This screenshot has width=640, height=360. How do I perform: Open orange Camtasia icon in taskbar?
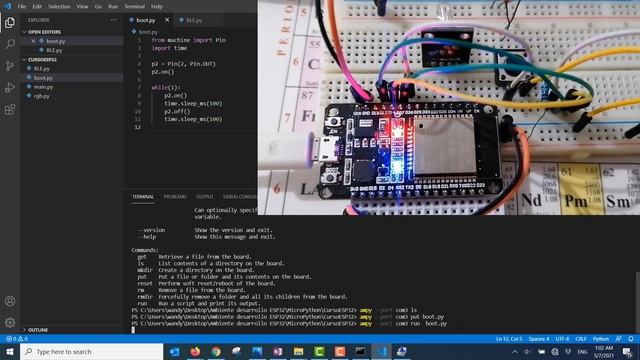click(340, 351)
